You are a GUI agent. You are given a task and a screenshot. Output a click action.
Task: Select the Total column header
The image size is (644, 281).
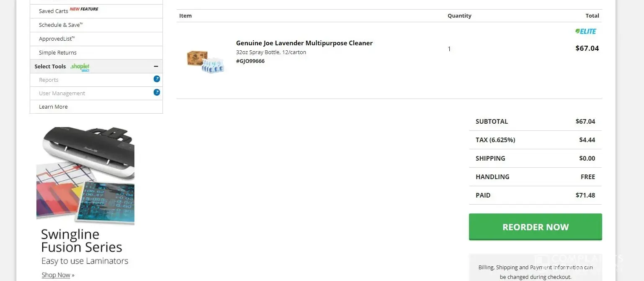tap(592, 16)
